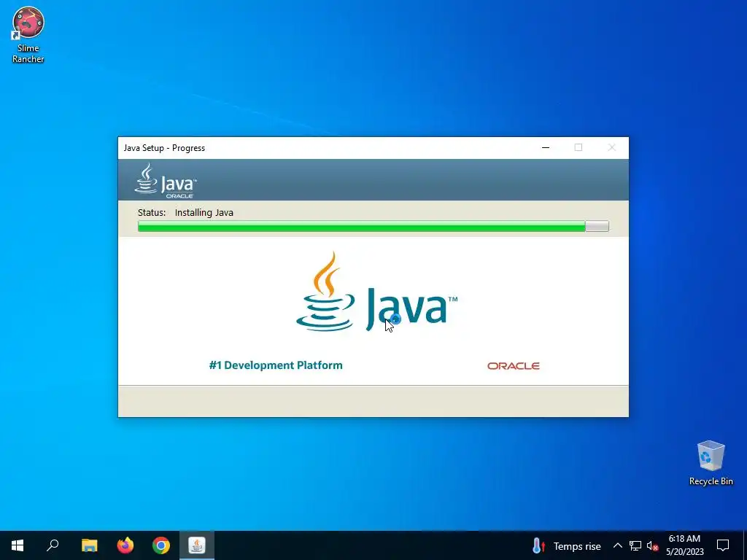Click the "Status:" label
This screenshot has width=747, height=560.
pos(152,212)
